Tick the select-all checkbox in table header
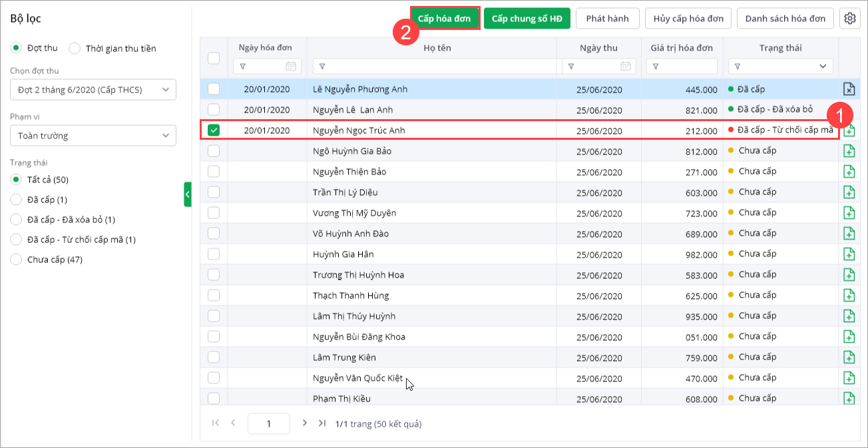868x448 pixels. coord(214,58)
